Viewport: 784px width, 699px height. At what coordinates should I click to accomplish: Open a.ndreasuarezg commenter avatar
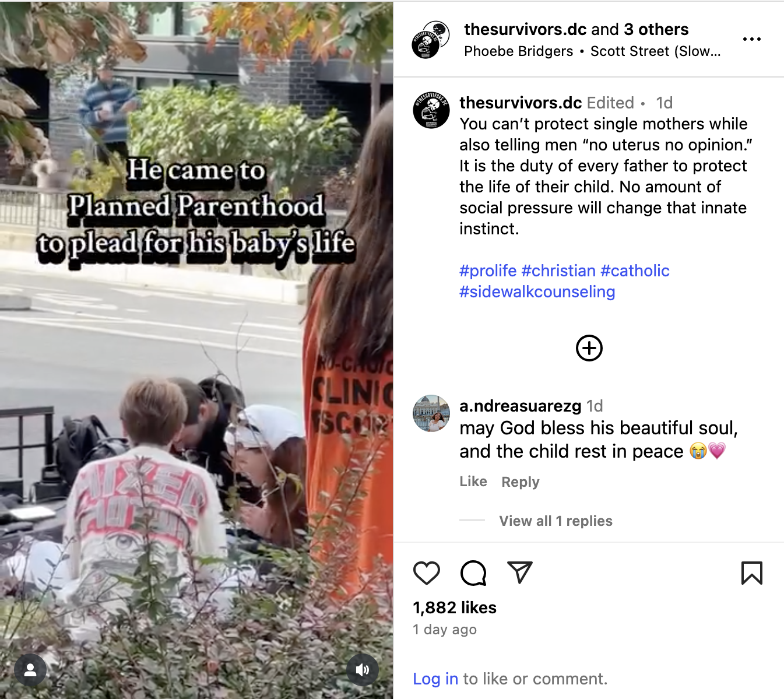[x=431, y=413]
